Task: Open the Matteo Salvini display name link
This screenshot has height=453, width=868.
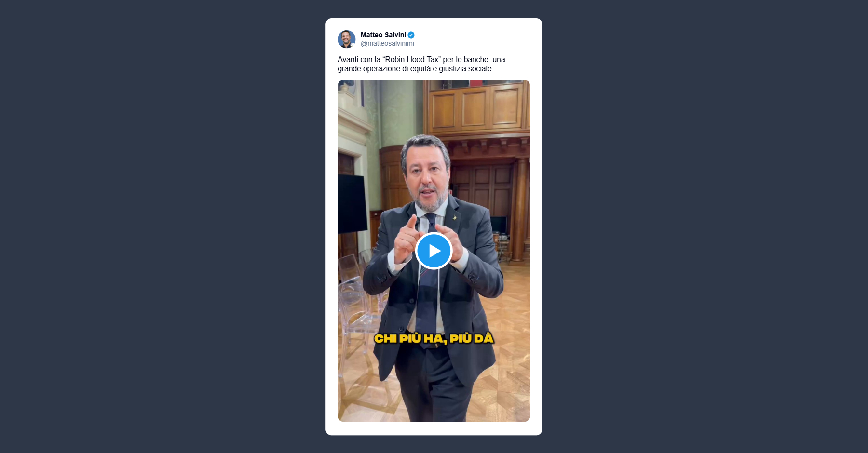Action: pos(383,35)
